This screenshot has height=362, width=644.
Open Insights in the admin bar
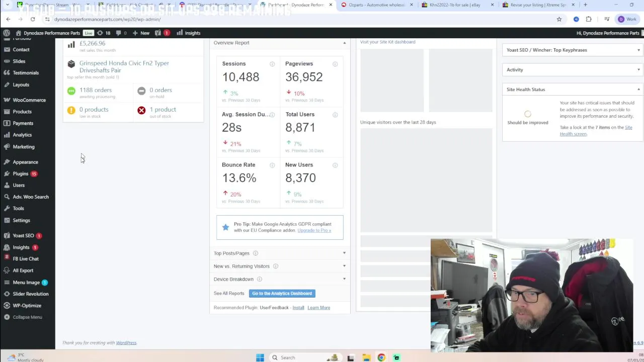tap(188, 33)
